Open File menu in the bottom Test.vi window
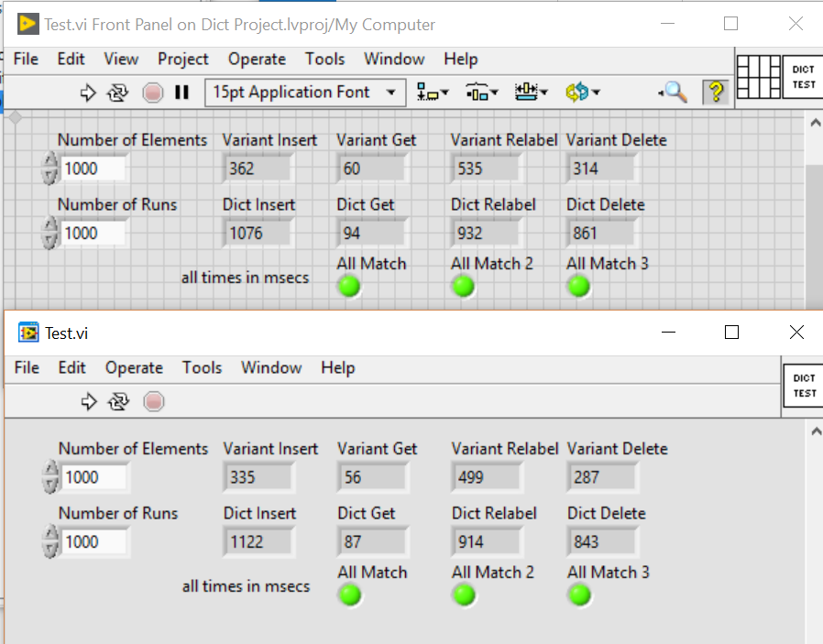Screen dimensions: 823x644 27,367
